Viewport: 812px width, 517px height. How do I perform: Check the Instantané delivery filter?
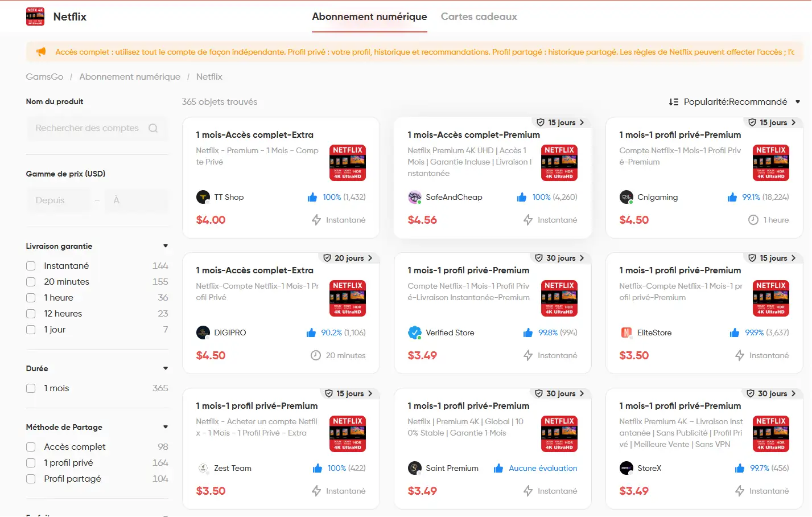(31, 266)
